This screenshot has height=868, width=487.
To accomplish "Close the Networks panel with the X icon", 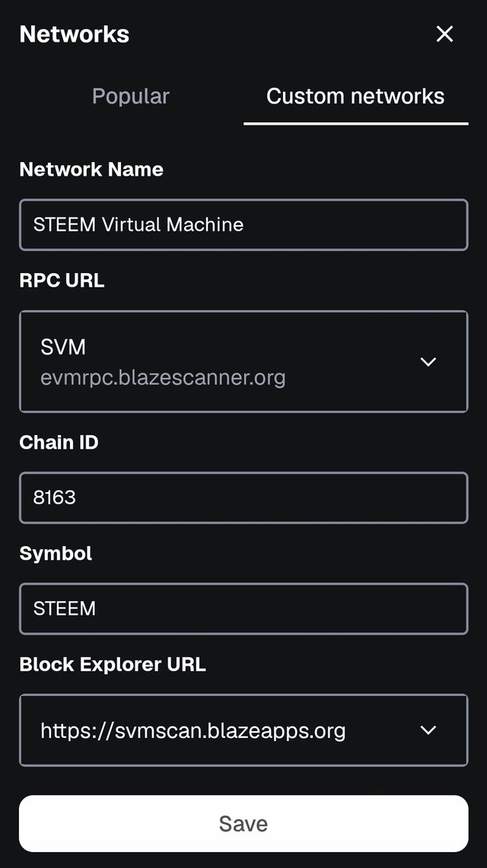I will [444, 34].
